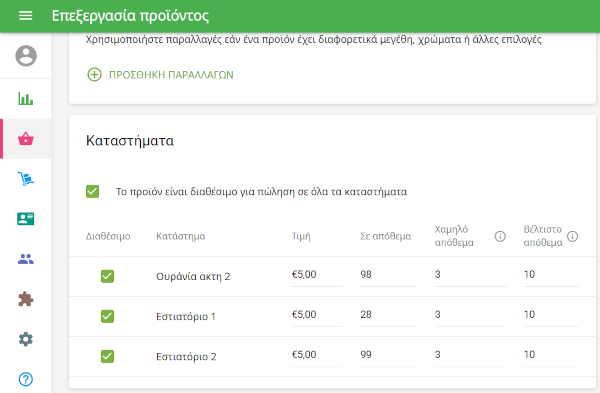Edit price field for Ουράνία ακτη 2

pyautogui.click(x=317, y=276)
